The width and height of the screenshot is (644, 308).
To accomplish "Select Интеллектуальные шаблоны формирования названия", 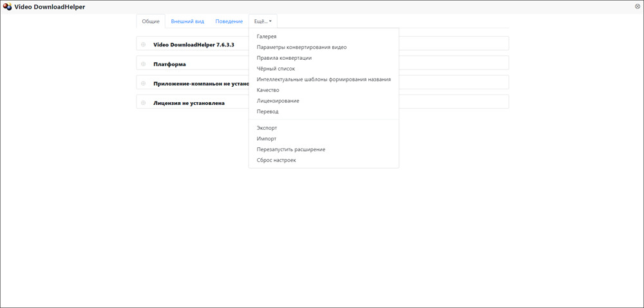I will pos(324,79).
